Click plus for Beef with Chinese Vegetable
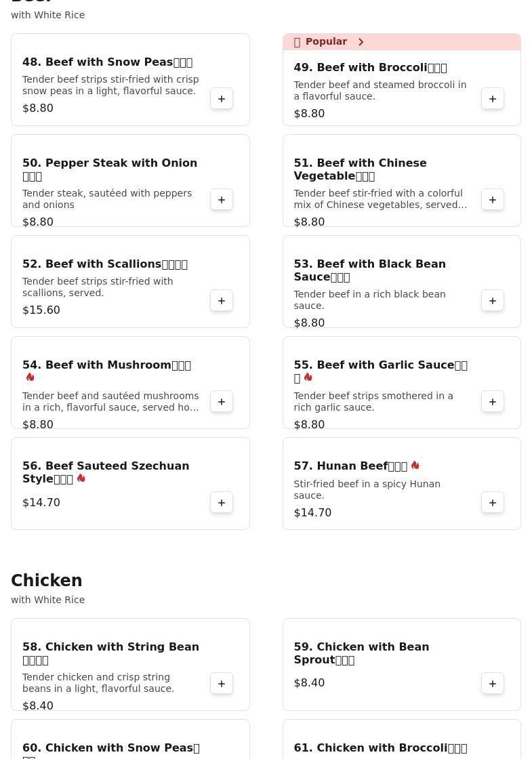 493,200
